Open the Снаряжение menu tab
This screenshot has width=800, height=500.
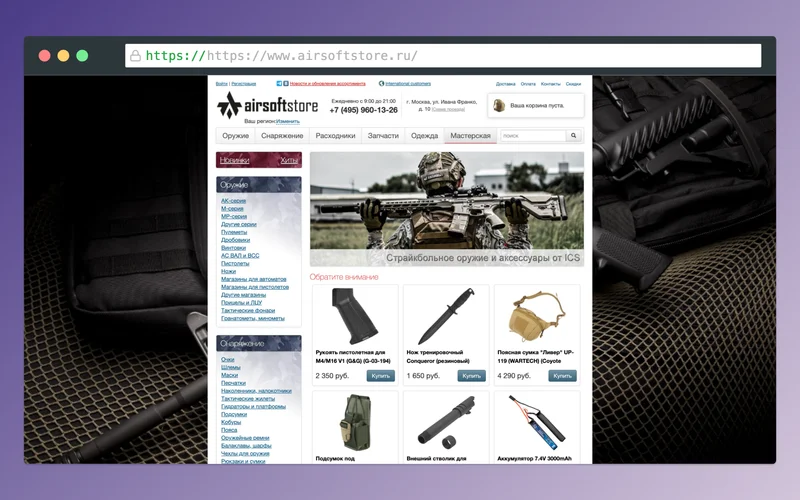[x=282, y=136]
